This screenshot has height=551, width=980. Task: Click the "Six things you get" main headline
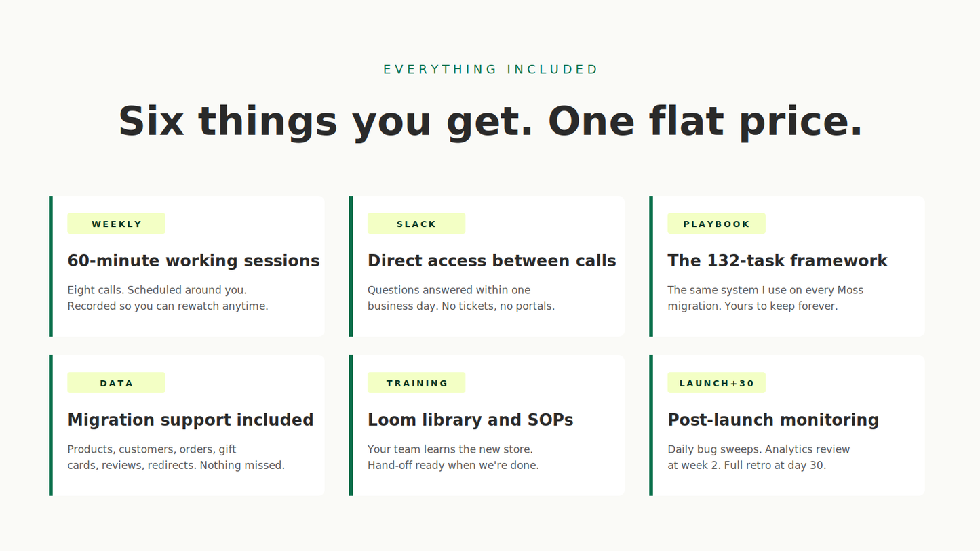pyautogui.click(x=490, y=121)
